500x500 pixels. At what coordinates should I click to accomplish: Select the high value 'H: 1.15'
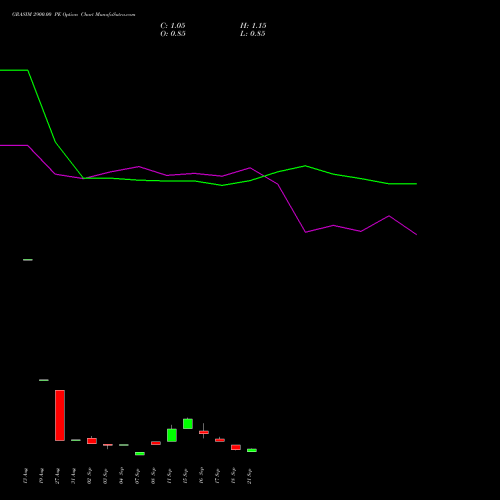pyautogui.click(x=253, y=26)
